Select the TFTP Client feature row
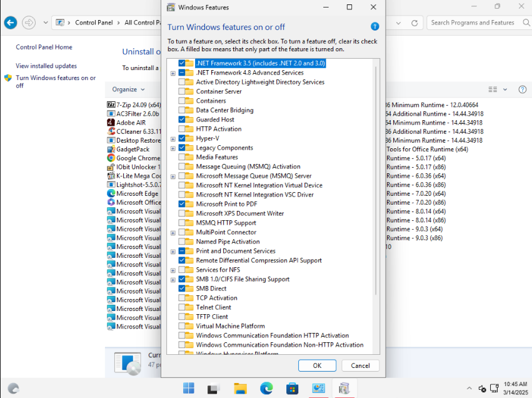532x398 pixels. pos(212,317)
